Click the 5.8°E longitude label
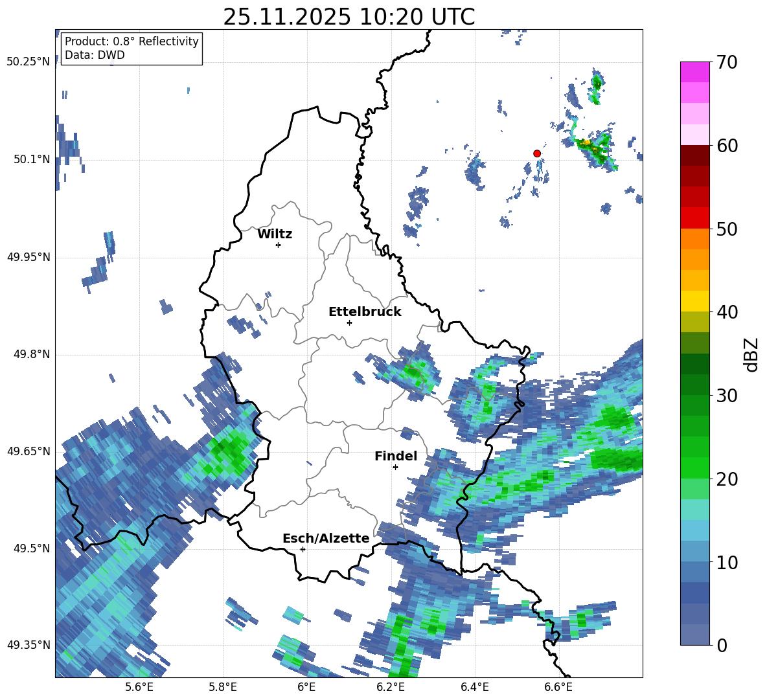Screen dimensions: 767x700 point(223,687)
